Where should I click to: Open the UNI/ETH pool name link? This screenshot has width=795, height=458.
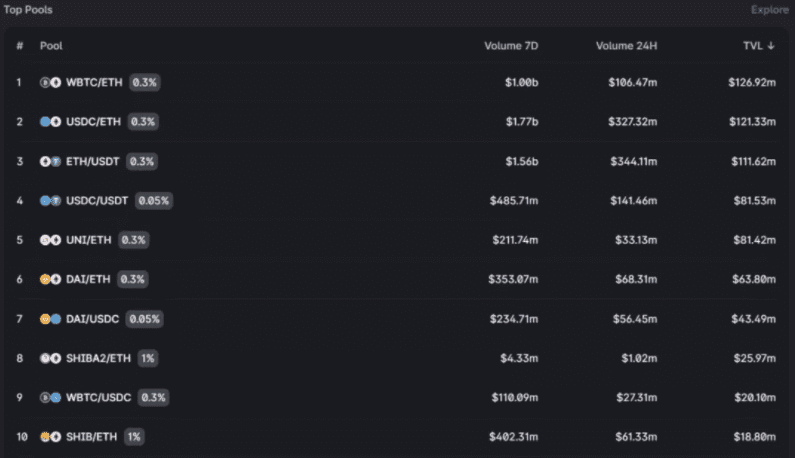pyautogui.click(x=89, y=240)
